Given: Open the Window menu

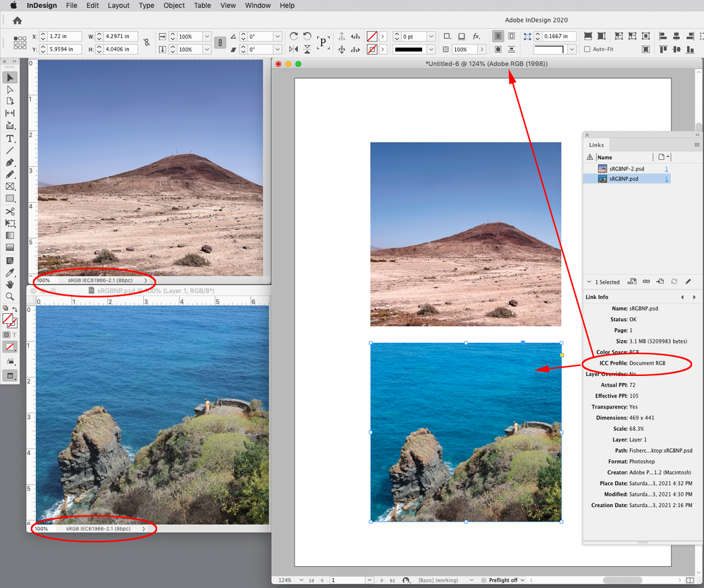Looking at the screenshot, I should click(258, 6).
